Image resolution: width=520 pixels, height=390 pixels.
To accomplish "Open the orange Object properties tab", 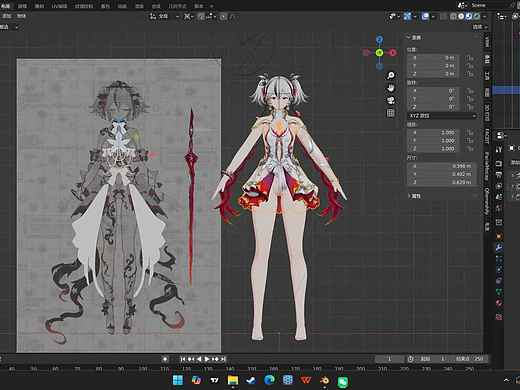I will 499,236.
